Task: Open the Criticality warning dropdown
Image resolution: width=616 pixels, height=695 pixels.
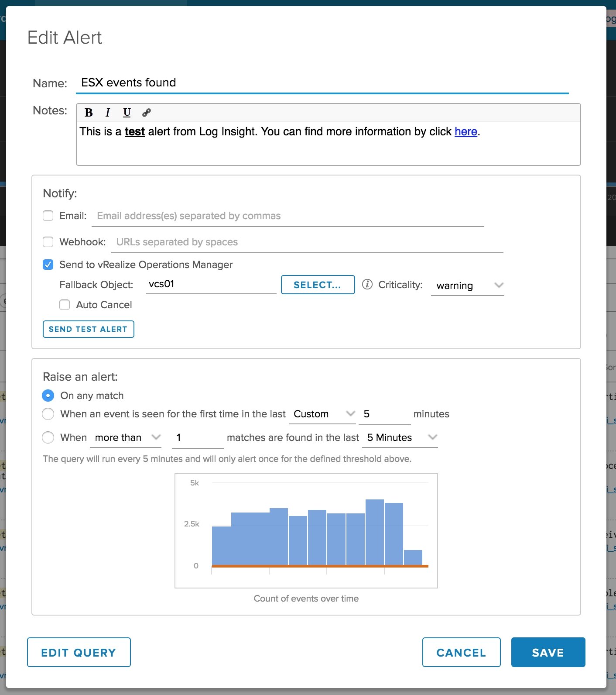Action: click(x=467, y=286)
